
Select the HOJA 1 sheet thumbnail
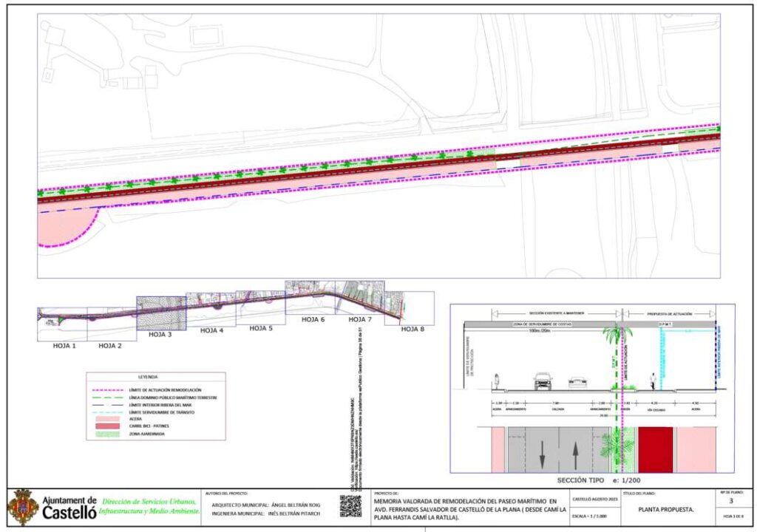(x=62, y=323)
